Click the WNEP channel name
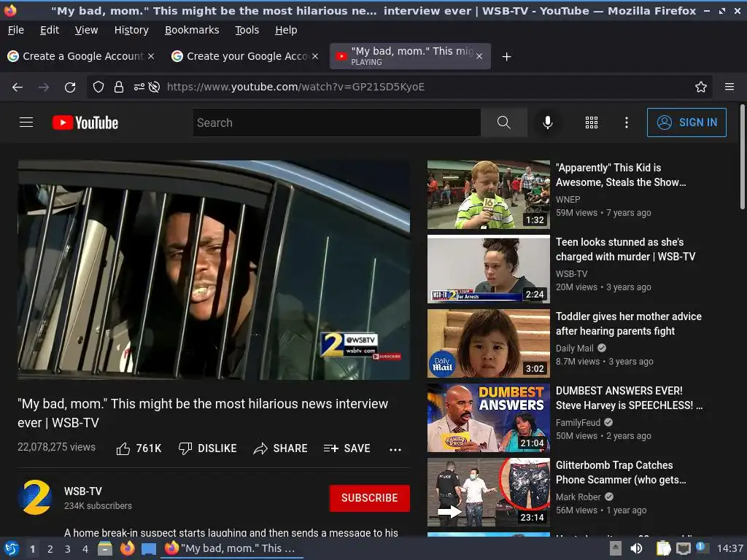The height and width of the screenshot is (560, 747). click(x=568, y=200)
